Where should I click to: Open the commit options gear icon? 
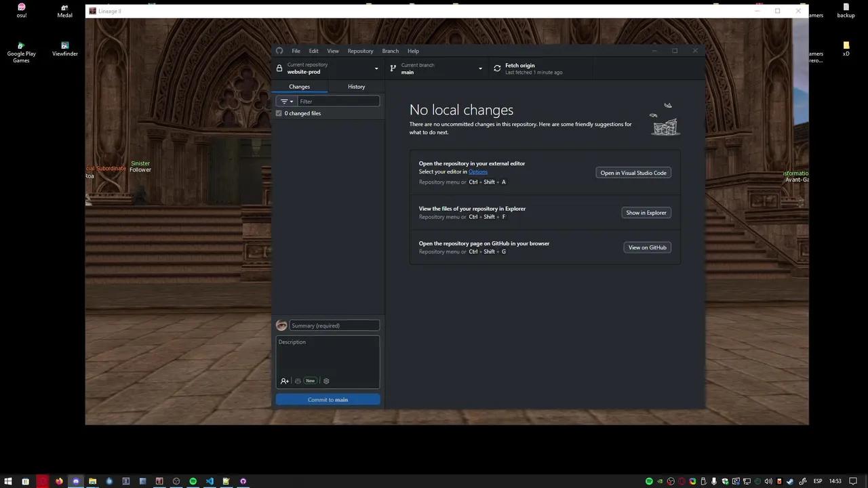pos(326,381)
